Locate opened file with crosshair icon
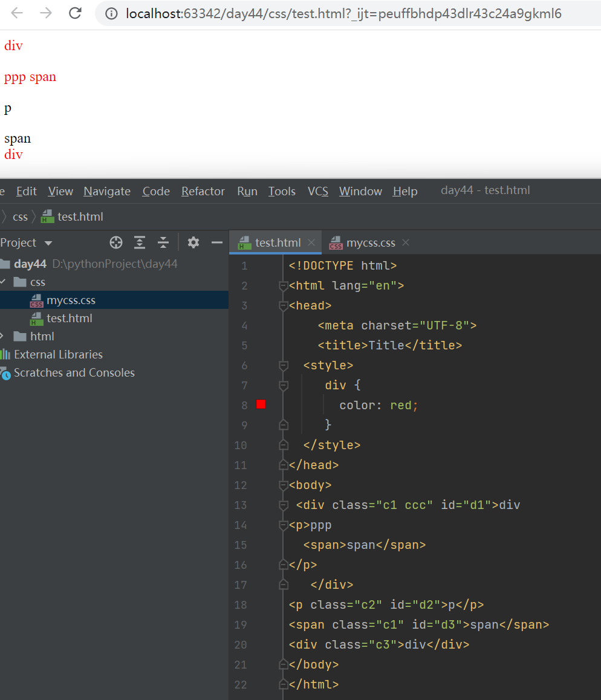The height and width of the screenshot is (700, 601). (x=116, y=242)
